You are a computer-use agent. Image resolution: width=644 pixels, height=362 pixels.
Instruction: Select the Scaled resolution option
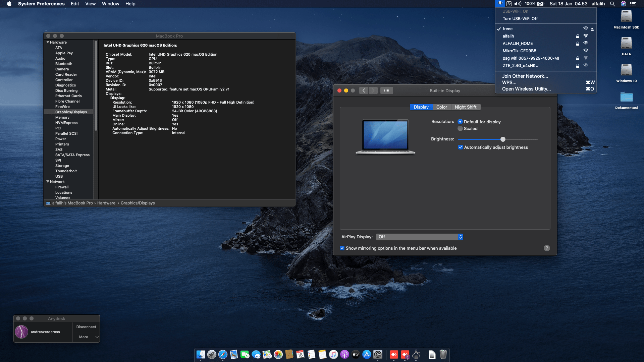tap(460, 129)
